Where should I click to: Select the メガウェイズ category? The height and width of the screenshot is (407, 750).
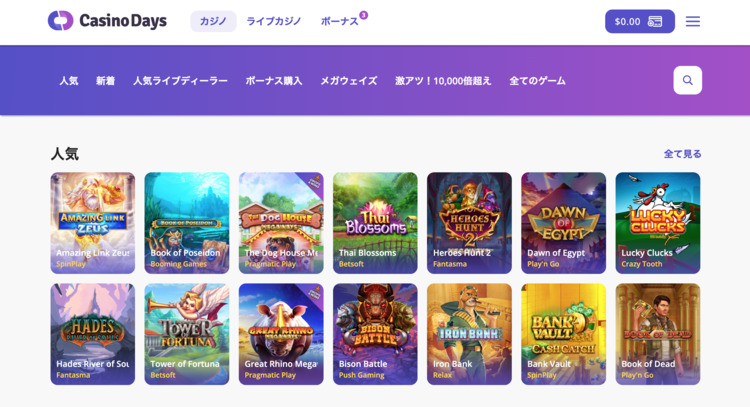(x=349, y=81)
